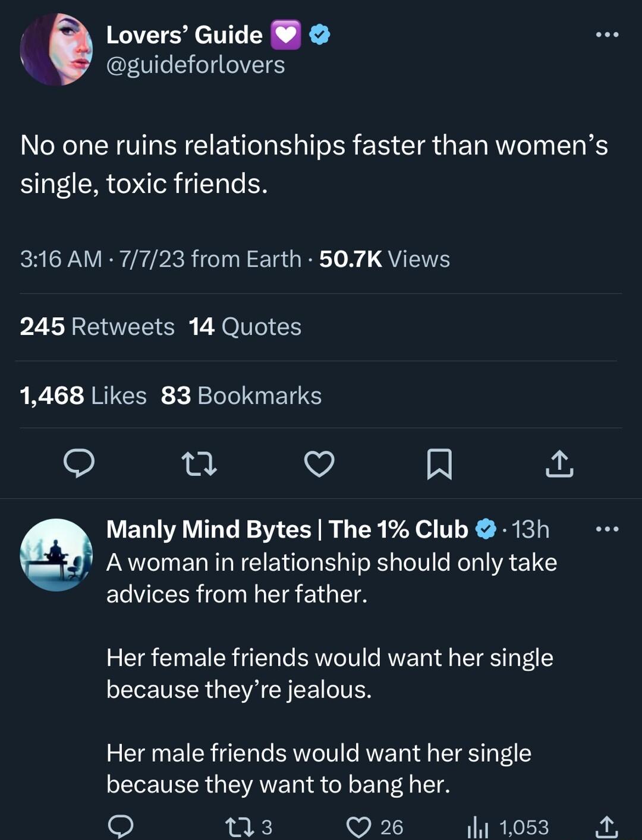Viewport: 642px width, 840px height.
Task: Toggle like on the Lovers' Guide tweet
Action: (319, 465)
